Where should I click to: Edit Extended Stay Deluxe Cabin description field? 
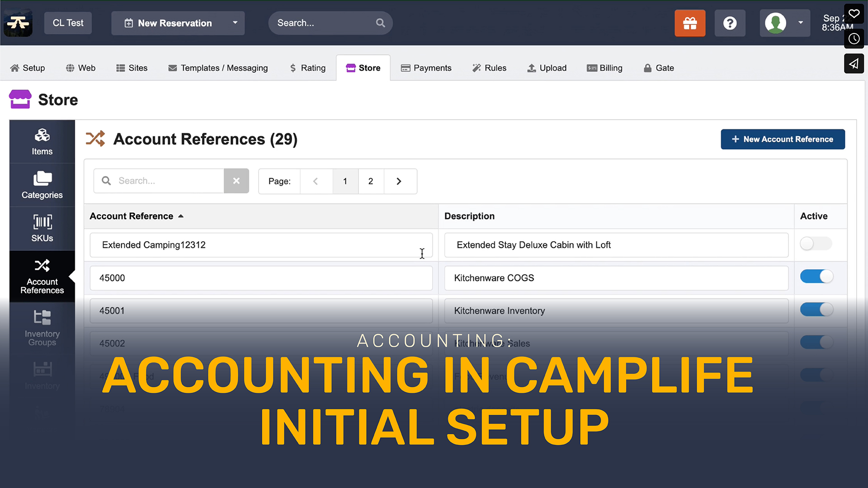(616, 245)
